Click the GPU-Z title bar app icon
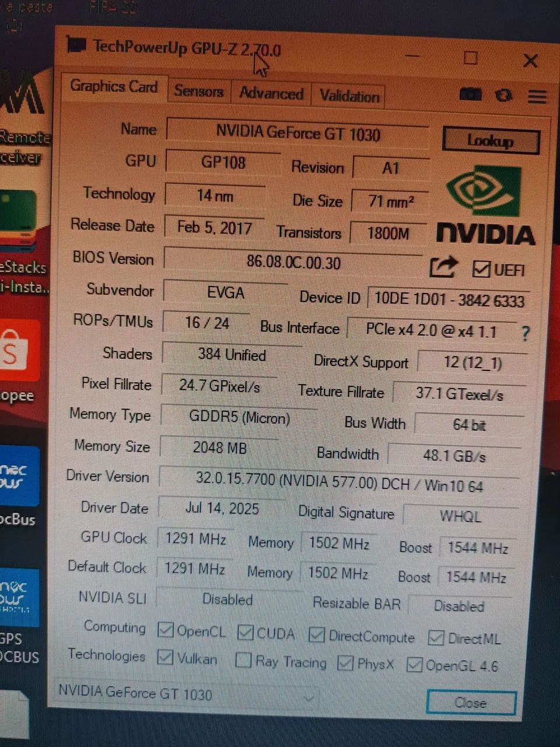The height and width of the screenshot is (747, 560). point(76,44)
